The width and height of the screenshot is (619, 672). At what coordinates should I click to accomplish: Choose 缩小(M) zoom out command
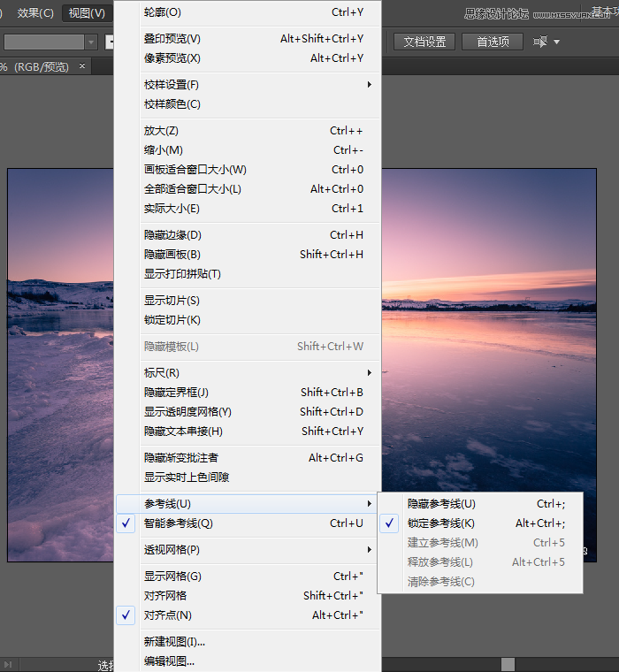coord(248,150)
